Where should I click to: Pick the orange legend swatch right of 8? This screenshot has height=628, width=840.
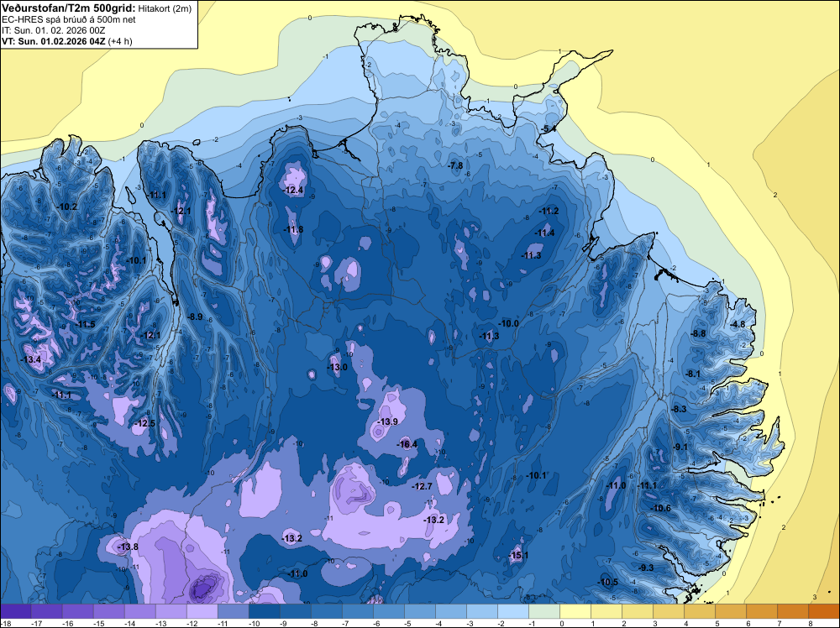824,611
